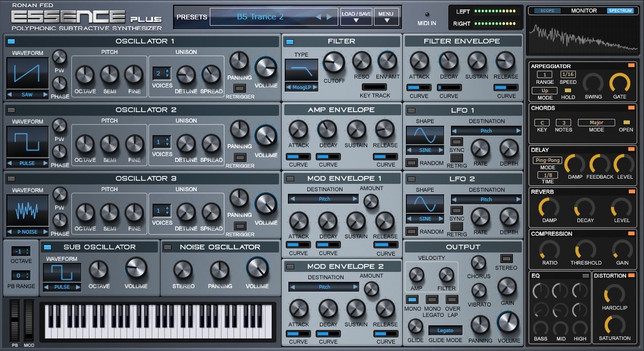Click the Arpeggiator Speed 1/16 field
This screenshot has width=644, height=351.
pyautogui.click(x=568, y=74)
